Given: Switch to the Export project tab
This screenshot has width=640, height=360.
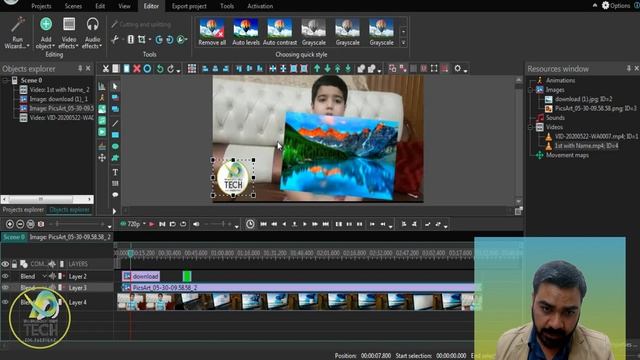Looking at the screenshot, I should pyautogui.click(x=189, y=6).
